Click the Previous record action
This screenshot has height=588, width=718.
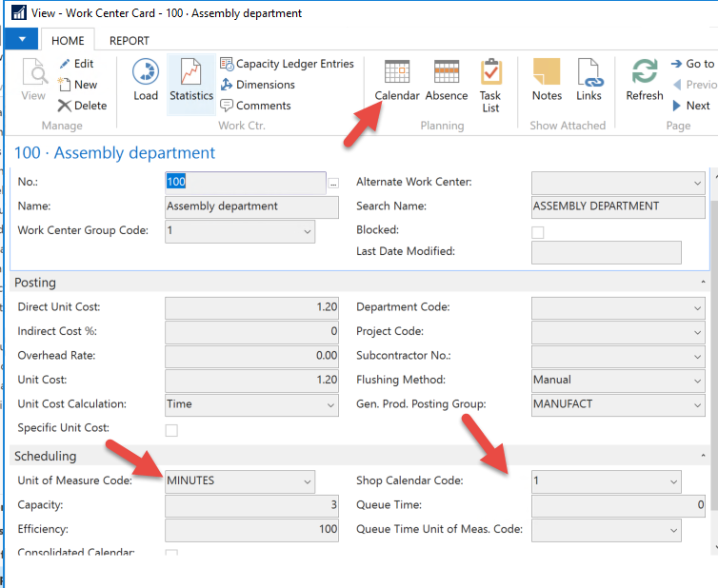[x=694, y=85]
